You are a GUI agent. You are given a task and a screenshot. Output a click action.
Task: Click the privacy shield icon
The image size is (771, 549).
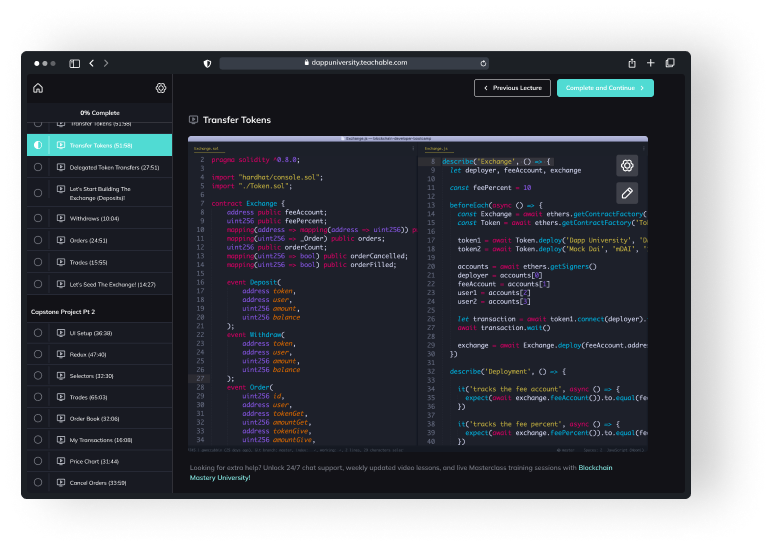(207, 63)
